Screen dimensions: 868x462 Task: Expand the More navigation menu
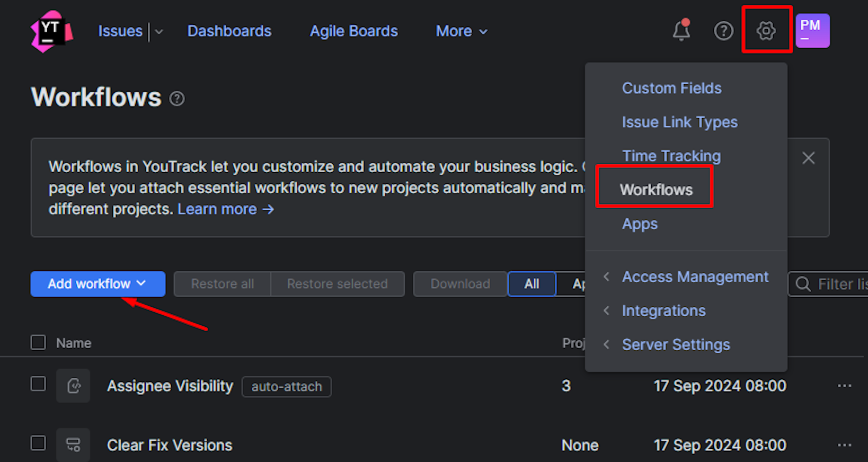[462, 31]
